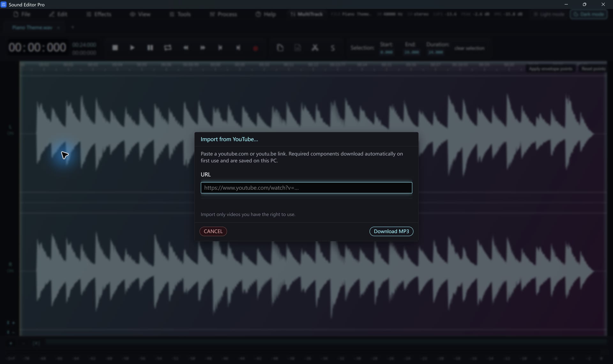
Task: Click the clear selection link
Action: point(469,48)
